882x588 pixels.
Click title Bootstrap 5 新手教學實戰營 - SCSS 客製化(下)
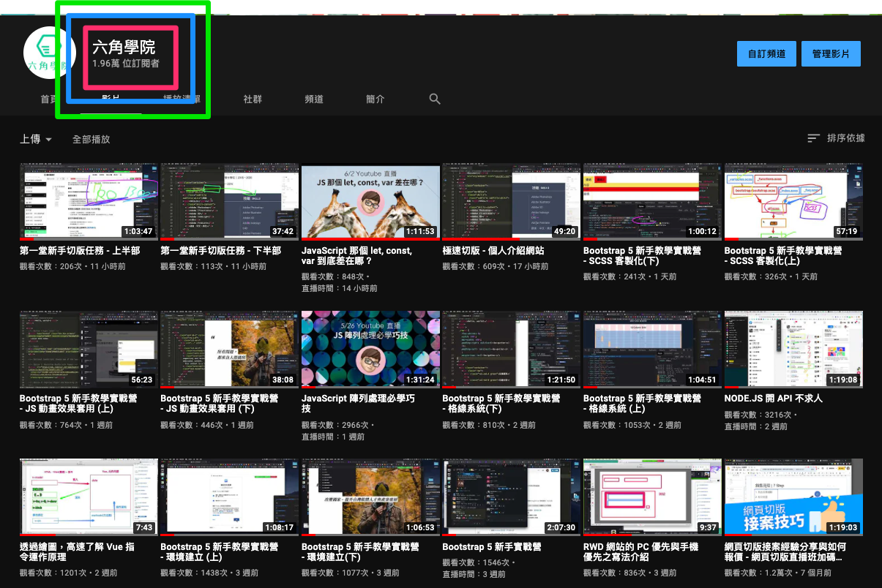tap(642, 256)
